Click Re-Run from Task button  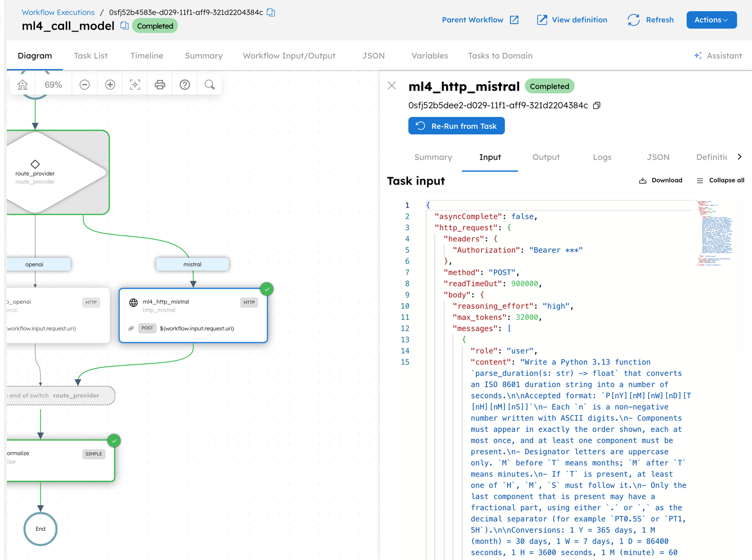456,126
